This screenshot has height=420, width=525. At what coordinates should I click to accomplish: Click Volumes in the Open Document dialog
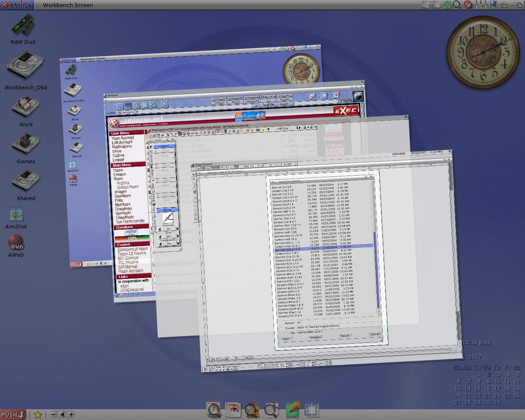click(x=315, y=338)
